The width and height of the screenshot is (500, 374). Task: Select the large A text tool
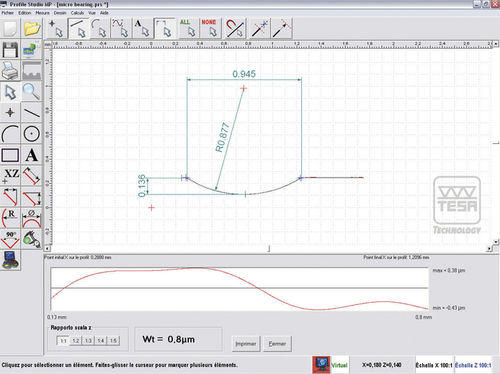point(32,155)
